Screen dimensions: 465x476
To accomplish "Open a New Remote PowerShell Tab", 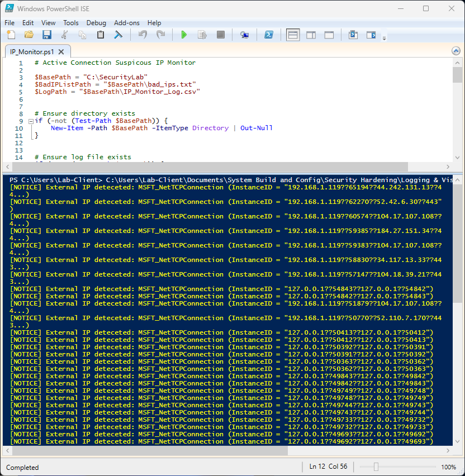I will click(245, 35).
